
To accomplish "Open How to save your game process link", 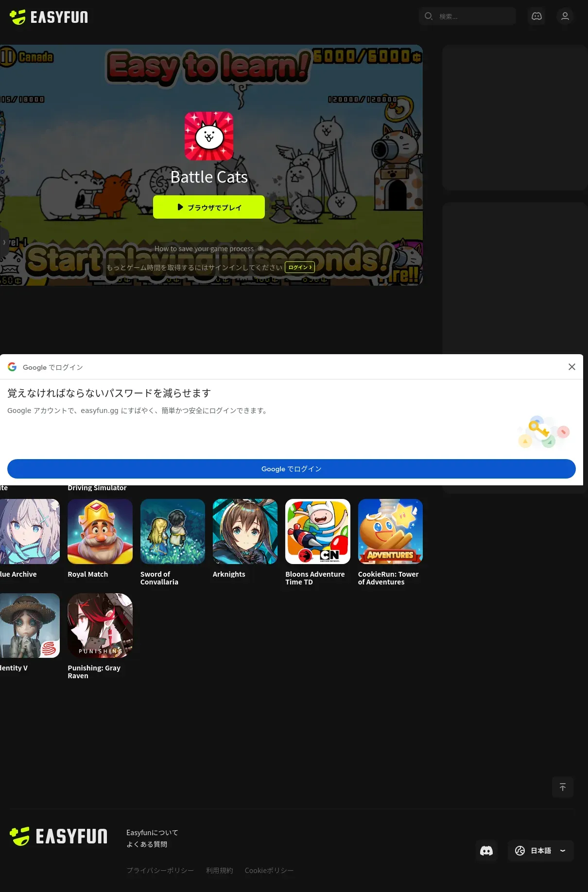I will point(204,249).
